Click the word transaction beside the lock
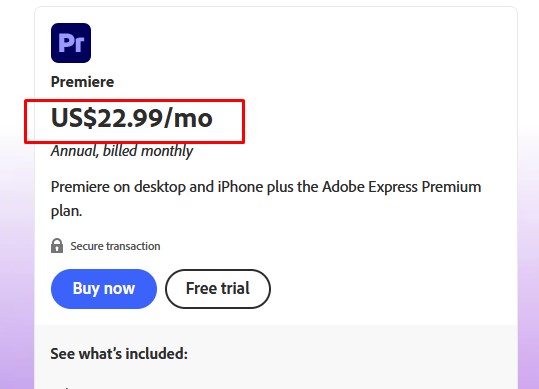Viewport: 539px width, 389px height. pos(133,246)
